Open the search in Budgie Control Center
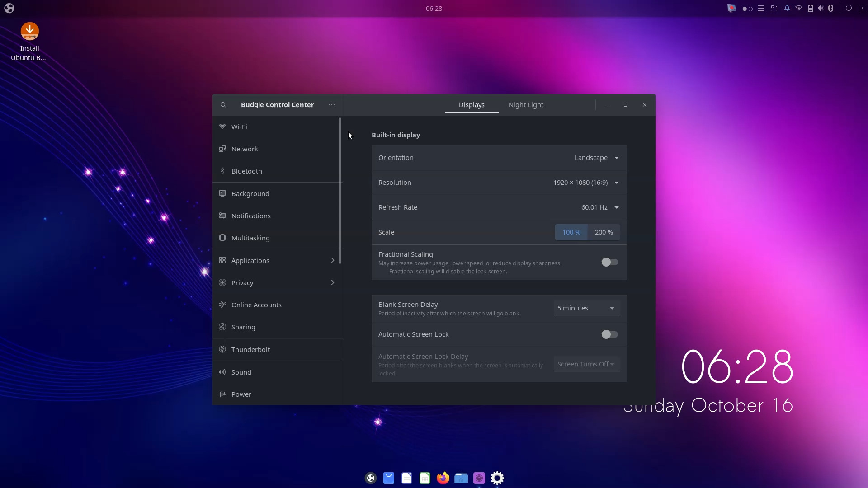This screenshot has height=488, width=868. (x=223, y=105)
